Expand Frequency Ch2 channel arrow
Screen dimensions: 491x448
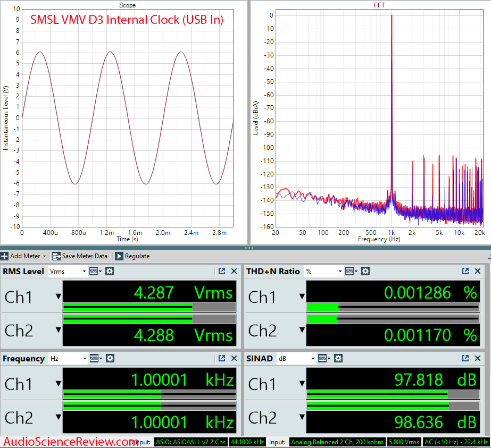tap(58, 417)
